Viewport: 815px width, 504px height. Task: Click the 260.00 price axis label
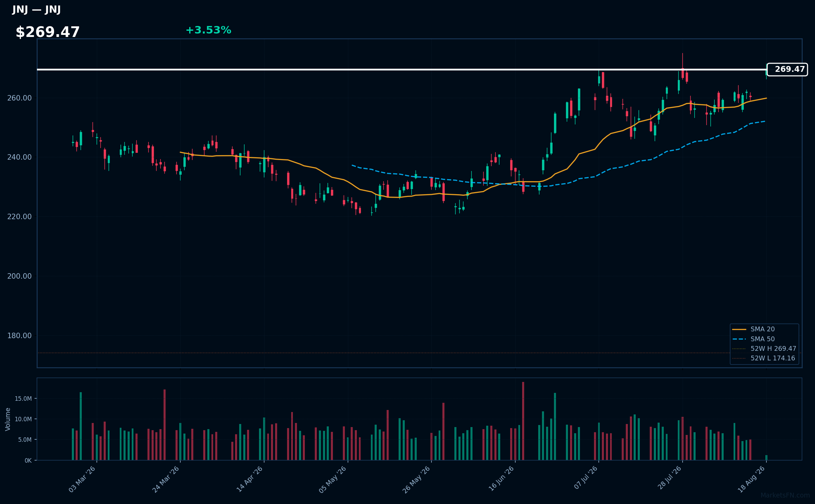tap(20, 98)
